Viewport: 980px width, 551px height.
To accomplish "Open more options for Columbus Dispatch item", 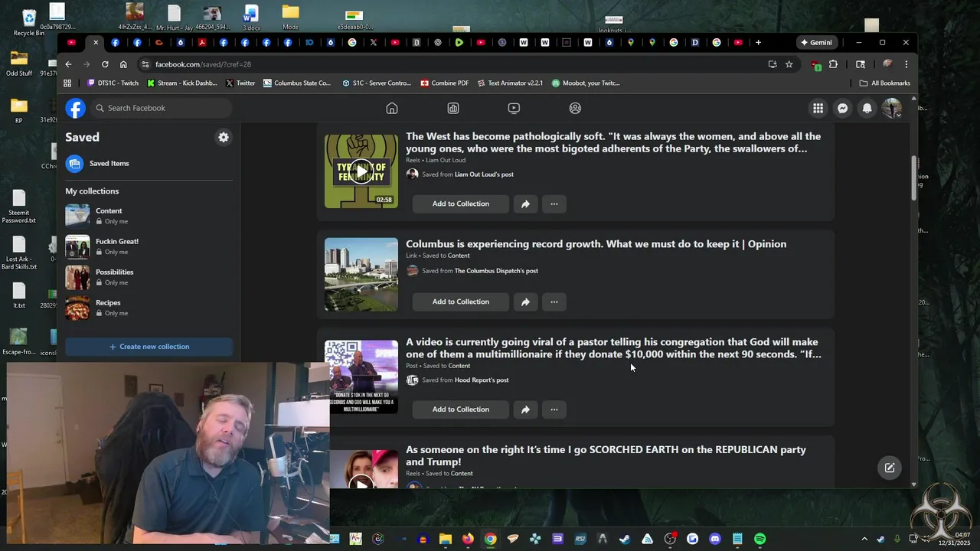I will click(x=554, y=302).
